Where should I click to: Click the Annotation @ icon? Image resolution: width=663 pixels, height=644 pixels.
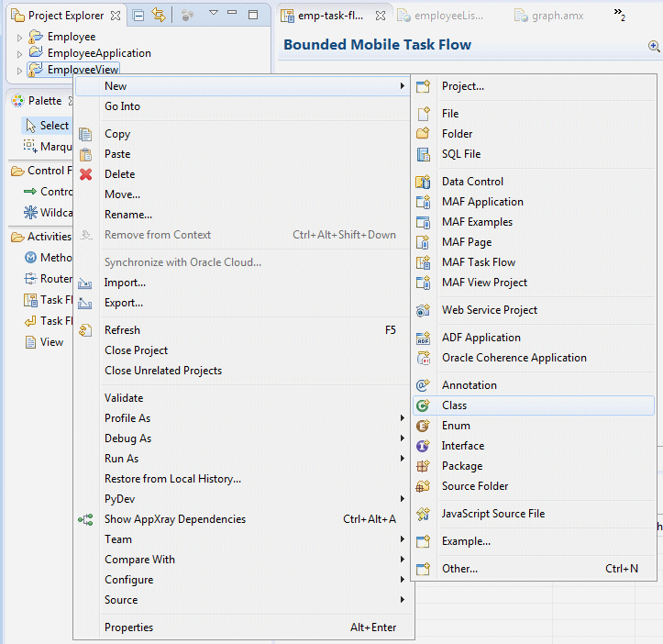click(x=424, y=385)
